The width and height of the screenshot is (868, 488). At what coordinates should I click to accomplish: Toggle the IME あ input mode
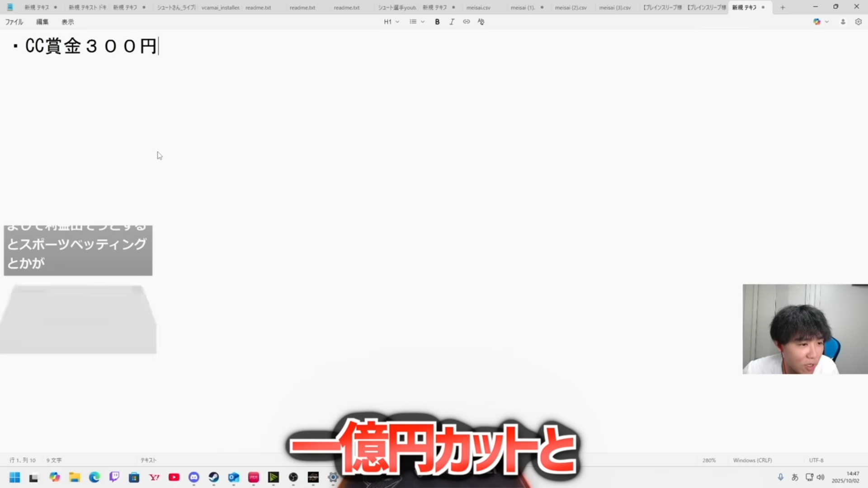pos(795,477)
